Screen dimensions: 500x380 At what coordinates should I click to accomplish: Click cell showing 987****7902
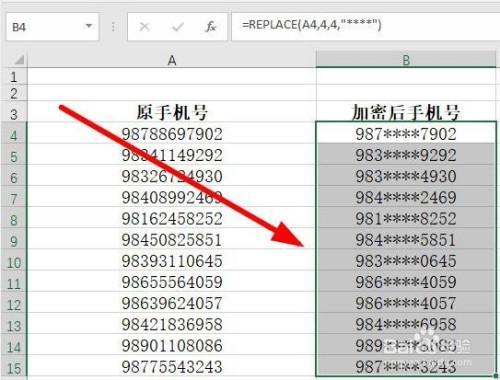pos(406,134)
